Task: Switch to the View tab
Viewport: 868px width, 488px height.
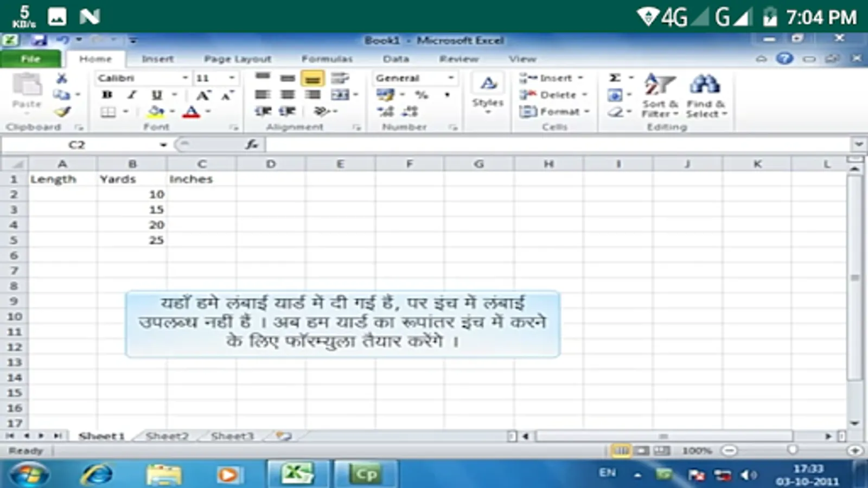Action: tap(522, 59)
